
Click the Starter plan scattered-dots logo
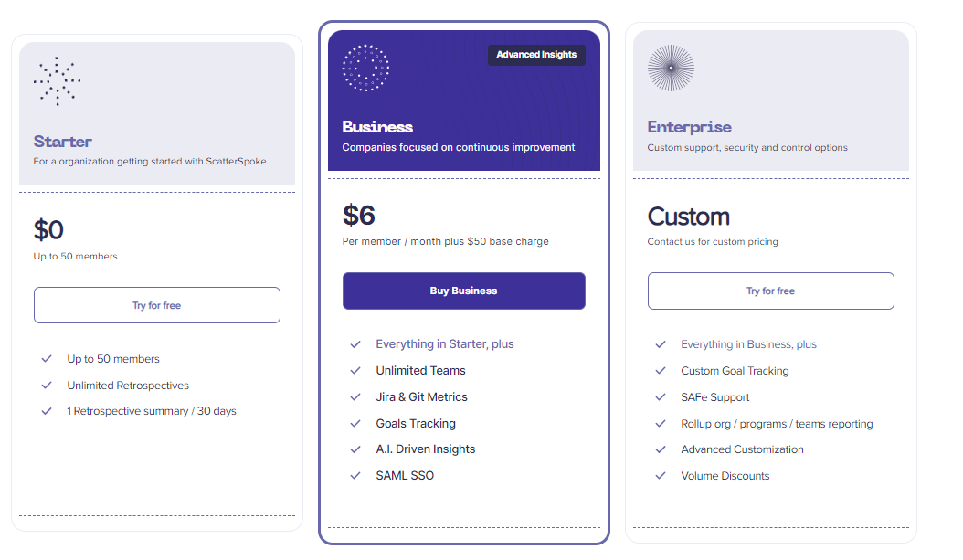58,81
